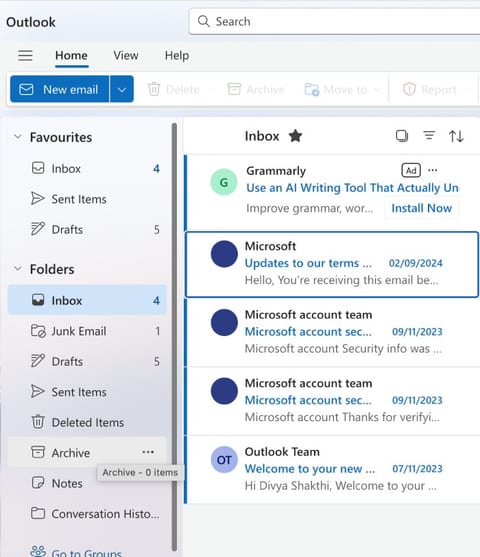Viewport: 480px width, 557px height.
Task: Click the 02/09/2024 date on Microsoft email
Action: [415, 263]
